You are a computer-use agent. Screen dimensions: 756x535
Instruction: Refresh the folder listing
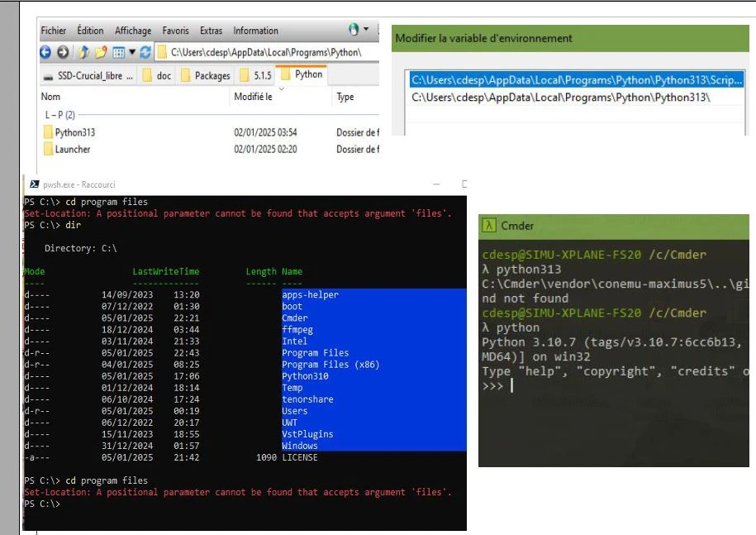[144, 53]
